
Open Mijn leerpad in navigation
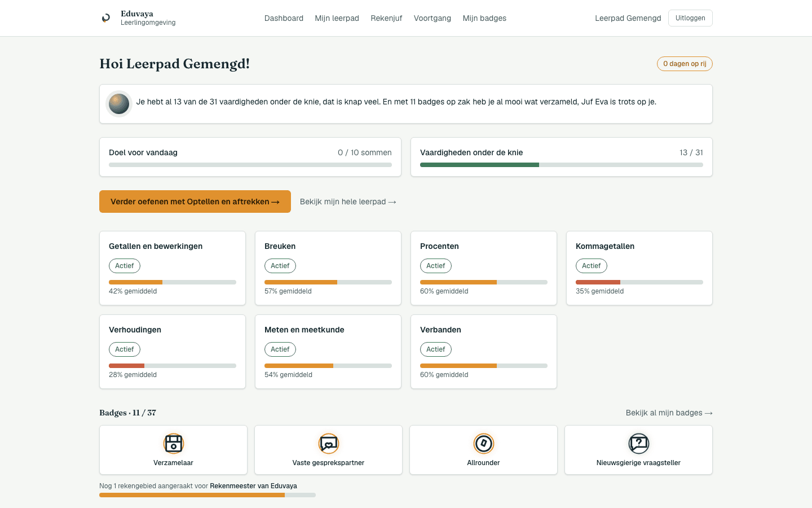(337, 18)
